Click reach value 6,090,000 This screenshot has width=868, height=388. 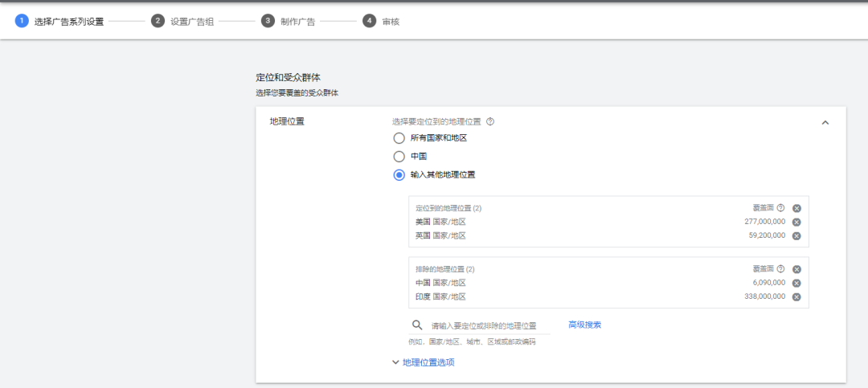[769, 282]
